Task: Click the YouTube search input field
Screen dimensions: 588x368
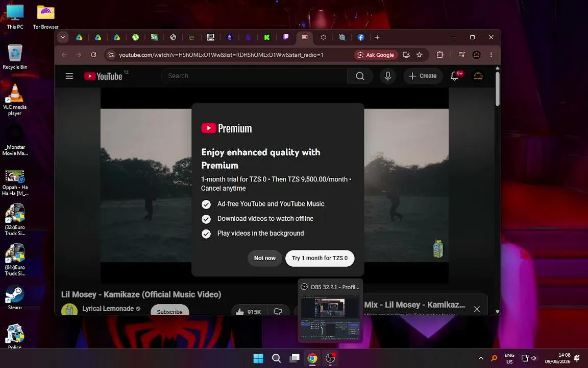Action: (x=254, y=76)
